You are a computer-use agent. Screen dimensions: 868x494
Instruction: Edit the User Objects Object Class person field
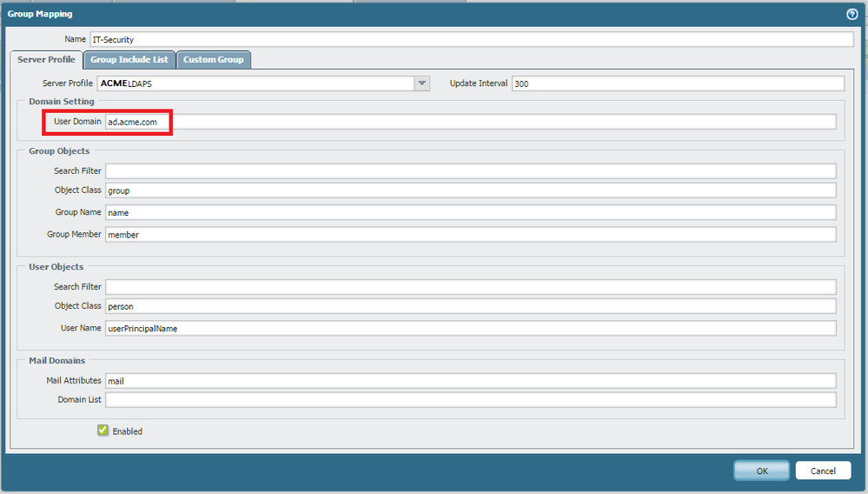click(471, 306)
